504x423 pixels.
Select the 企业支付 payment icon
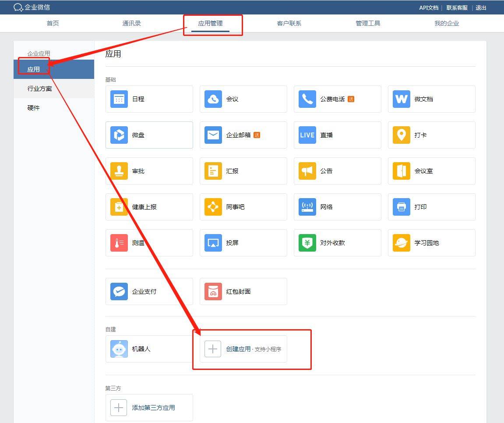(x=119, y=291)
